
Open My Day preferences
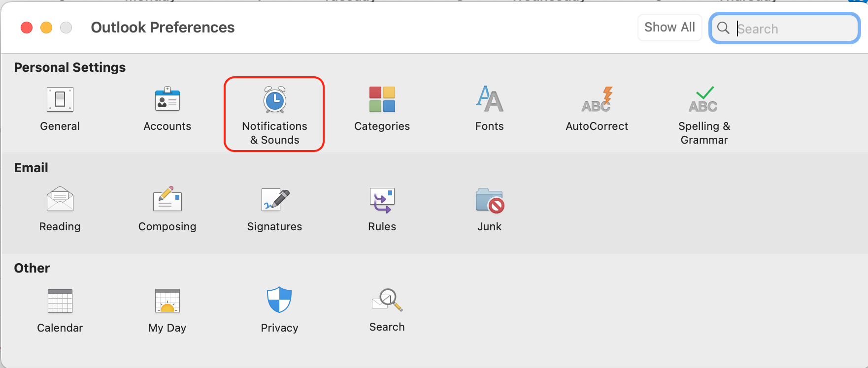pos(167,311)
